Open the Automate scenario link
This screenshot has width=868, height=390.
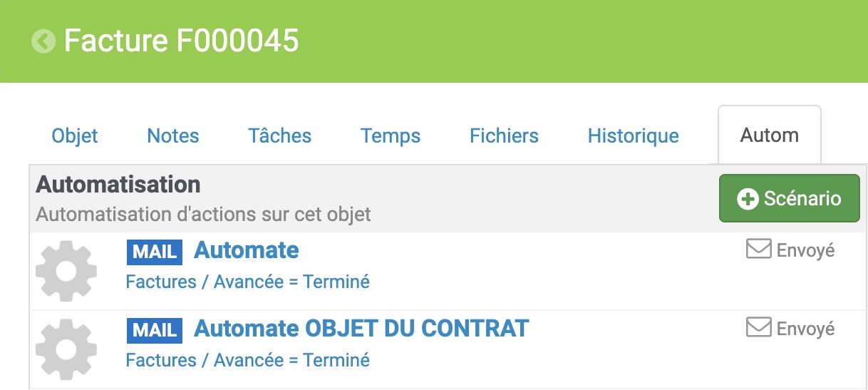tap(247, 250)
